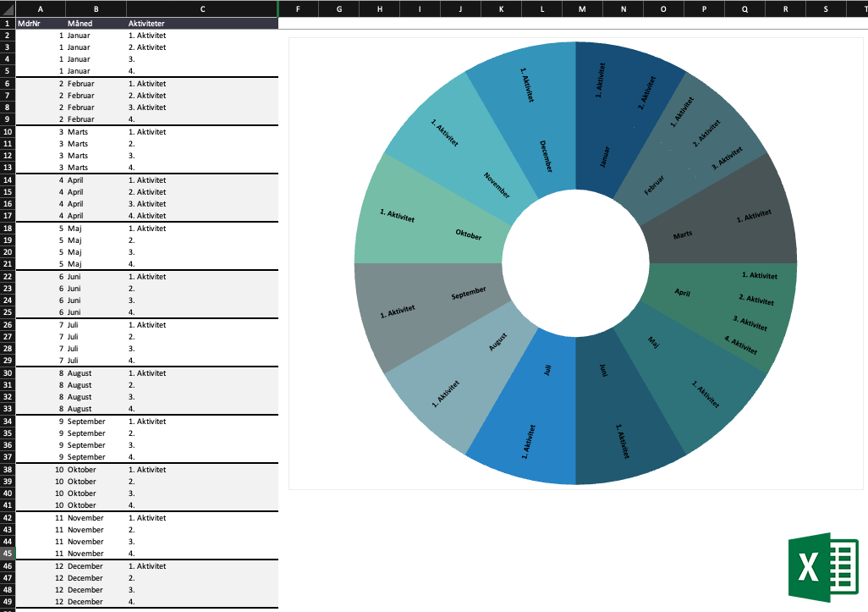Click the white center of the donut chart

coord(575,262)
